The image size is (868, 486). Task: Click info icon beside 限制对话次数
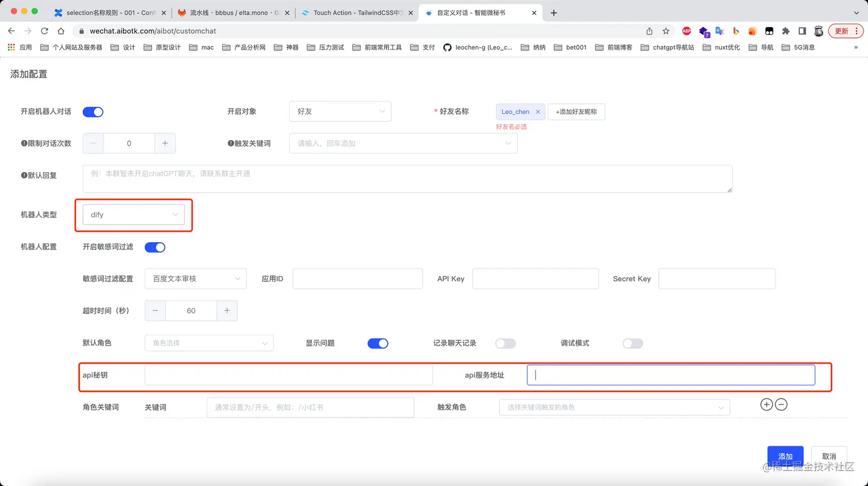[24, 143]
